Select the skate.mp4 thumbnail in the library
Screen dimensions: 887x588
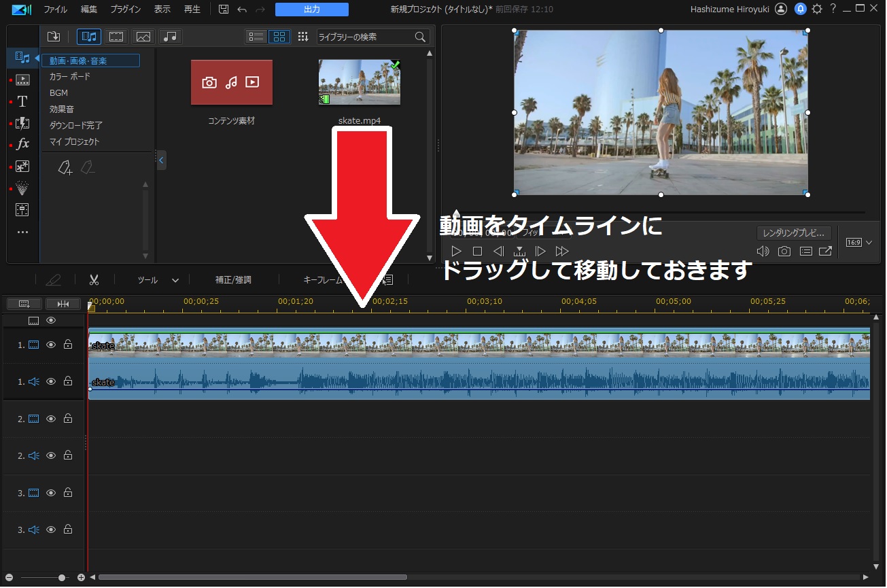point(360,82)
